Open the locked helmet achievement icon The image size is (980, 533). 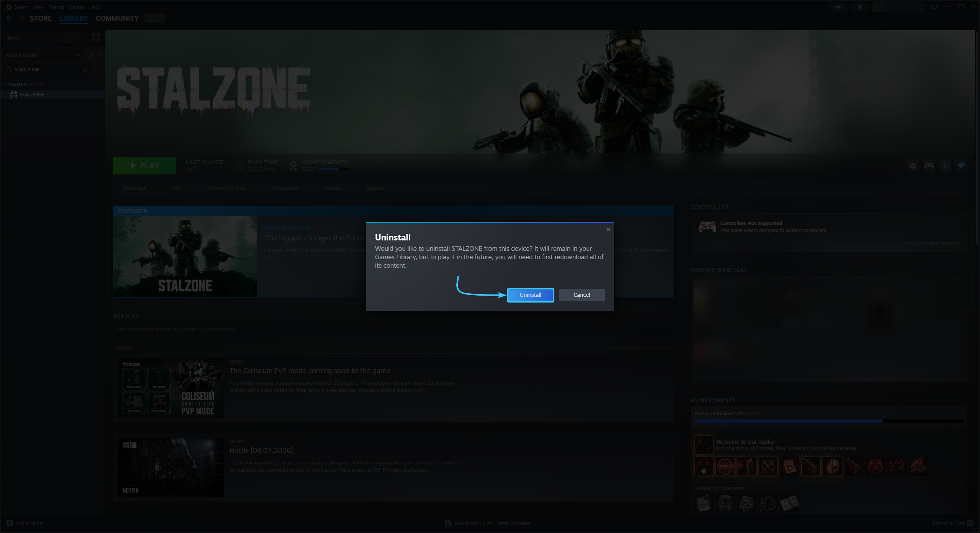click(x=725, y=503)
